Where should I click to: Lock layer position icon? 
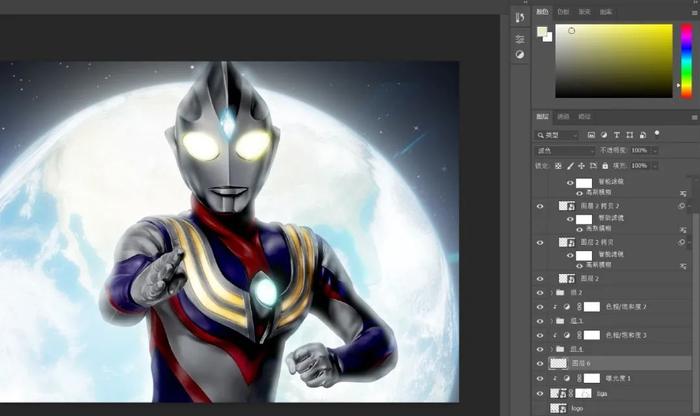(581, 166)
